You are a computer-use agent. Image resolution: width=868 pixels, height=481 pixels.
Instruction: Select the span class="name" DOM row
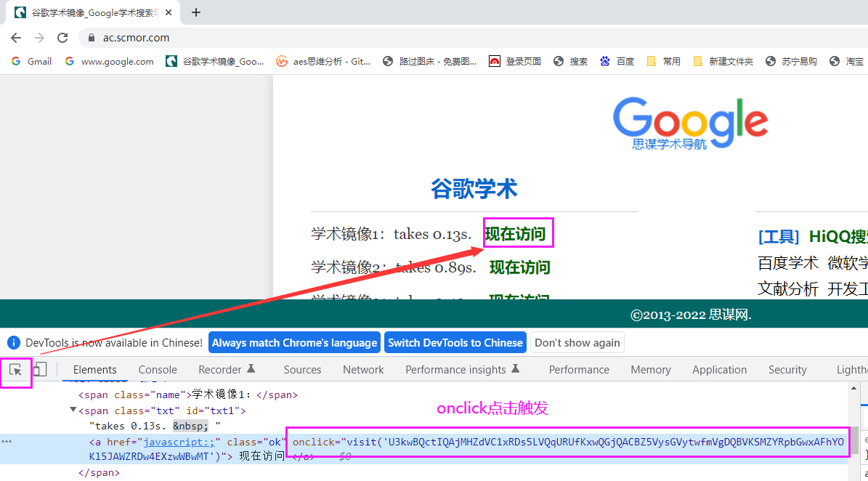click(x=187, y=395)
